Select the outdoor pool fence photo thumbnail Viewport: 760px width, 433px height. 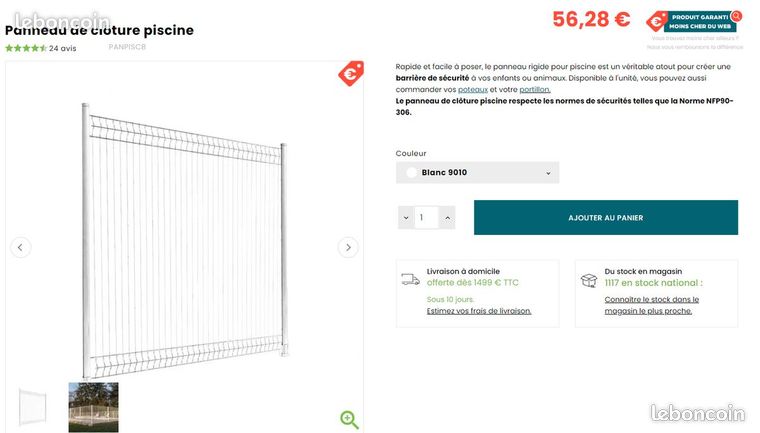click(94, 407)
